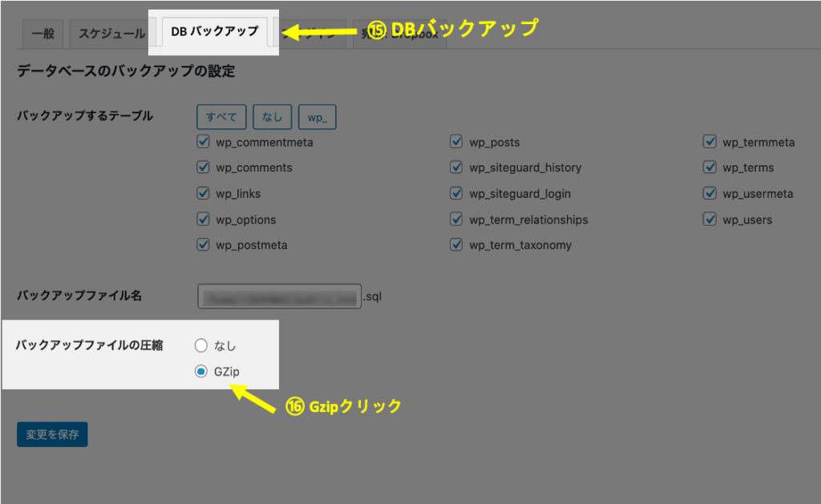Select なし compression radio option
The image size is (821, 504).
tap(201, 345)
